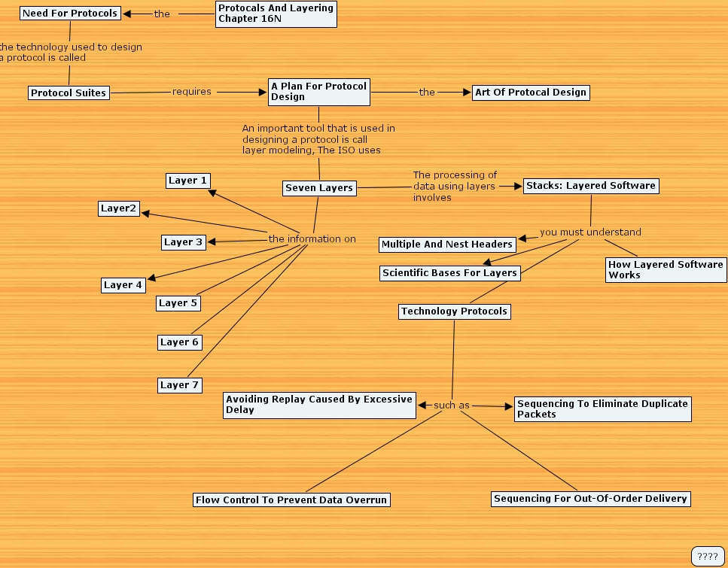The width and height of the screenshot is (728, 568).
Task: Click the 'requires' linking phrase label
Action: [x=190, y=91]
